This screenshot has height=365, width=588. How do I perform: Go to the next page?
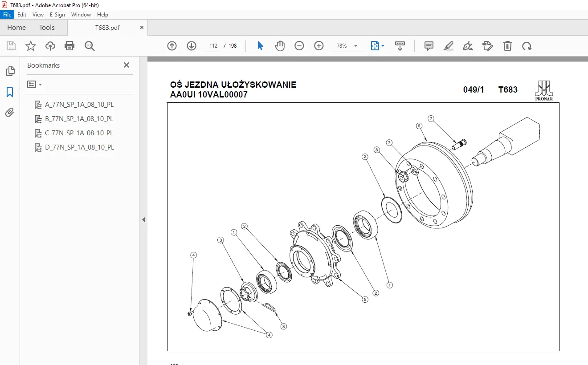coord(192,46)
